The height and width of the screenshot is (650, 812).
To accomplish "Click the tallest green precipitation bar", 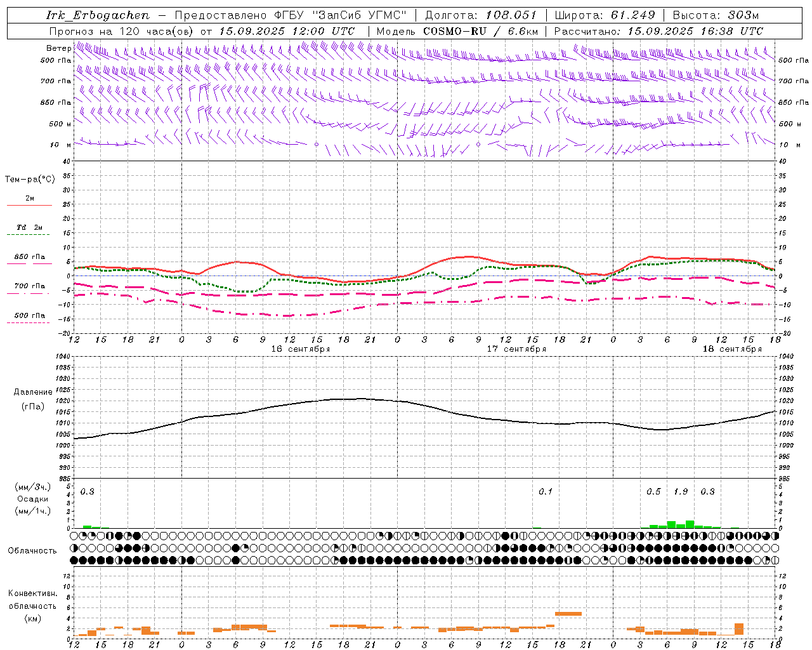I will click(x=690, y=524).
